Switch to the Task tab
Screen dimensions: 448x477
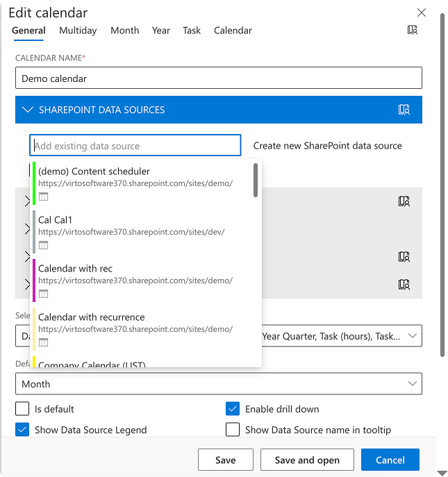[x=192, y=31]
